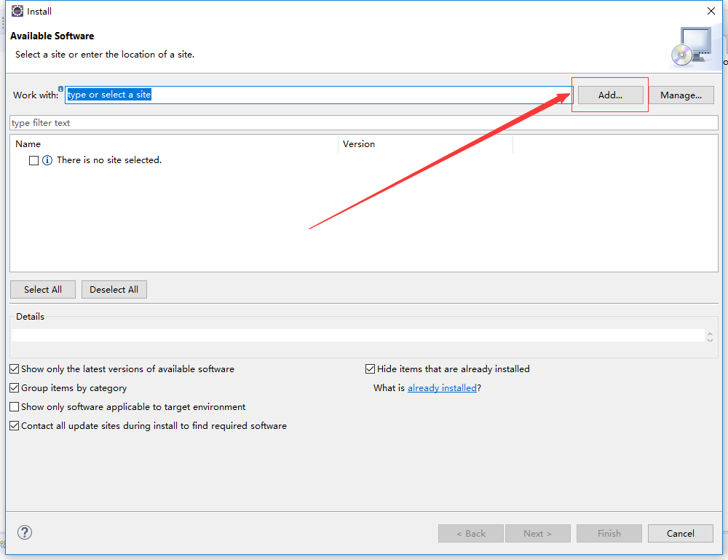This screenshot has height=560, width=728.
Task: Click the Details text area
Action: click(x=357, y=335)
